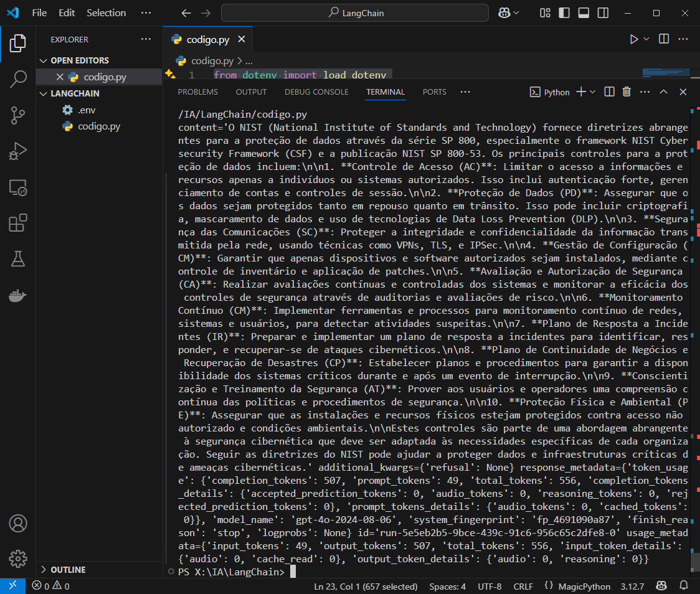Open the Docker view
The width and height of the screenshot is (700, 594).
click(18, 295)
